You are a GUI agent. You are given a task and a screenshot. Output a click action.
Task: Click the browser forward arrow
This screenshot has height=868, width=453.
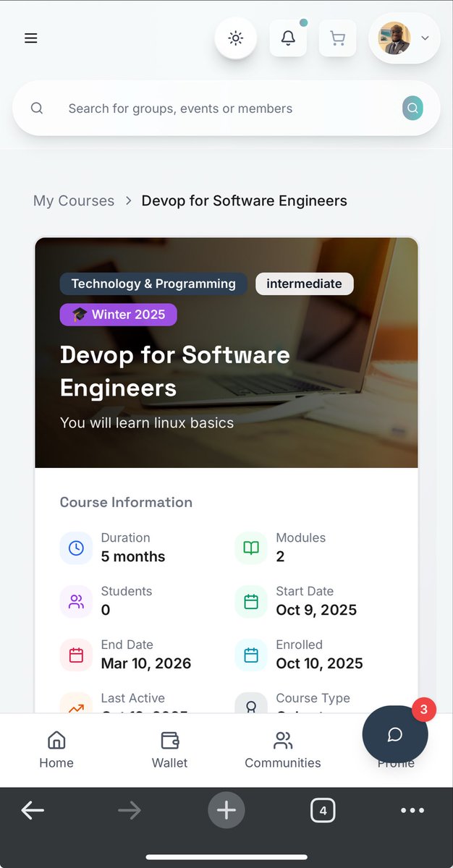130,811
